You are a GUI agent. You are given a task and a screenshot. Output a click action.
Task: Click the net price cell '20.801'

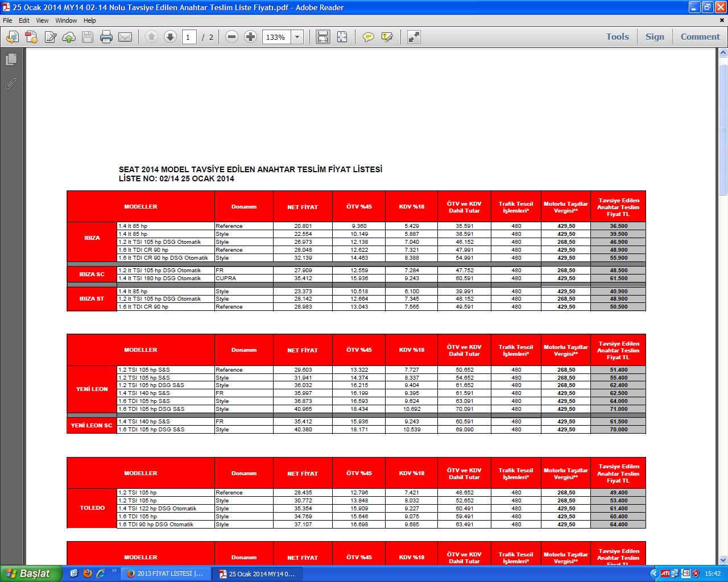tap(303, 226)
